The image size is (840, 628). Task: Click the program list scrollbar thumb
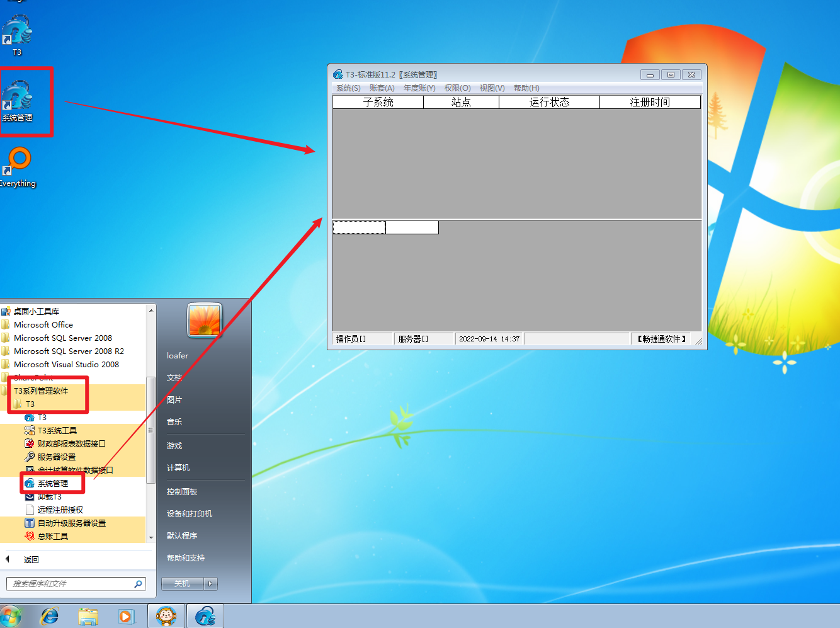[x=151, y=430]
